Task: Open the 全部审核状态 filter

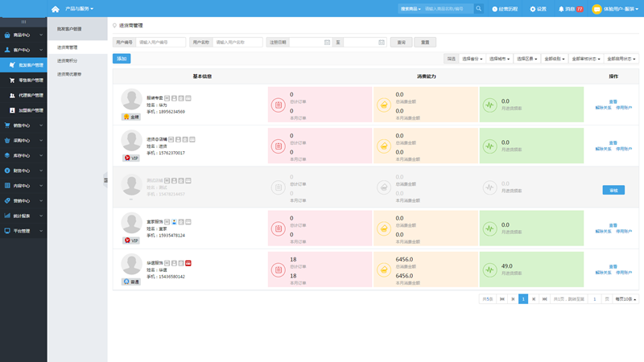Action: pos(586,59)
